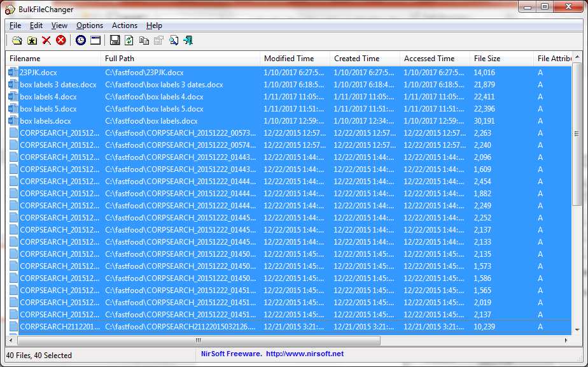Click the file size value 1,565
Screen dimensions: 588x367
pos(482,291)
